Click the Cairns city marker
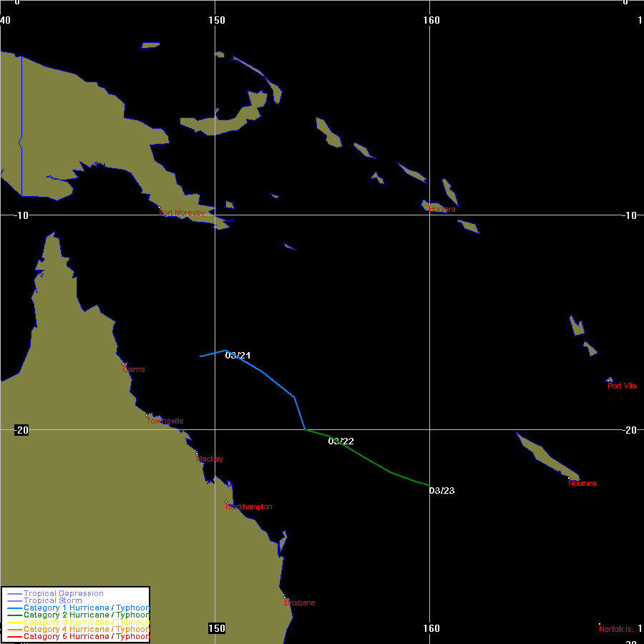 124,364
